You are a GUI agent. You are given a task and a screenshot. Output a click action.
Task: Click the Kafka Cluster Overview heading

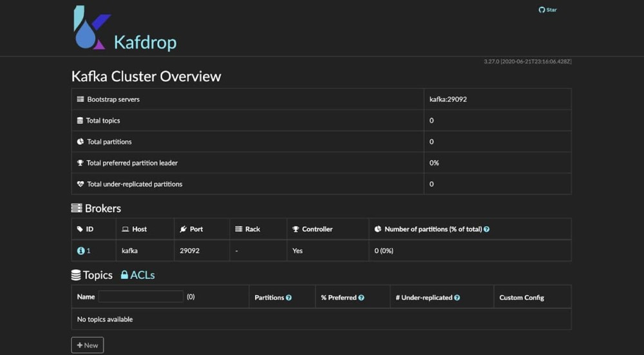[146, 77]
